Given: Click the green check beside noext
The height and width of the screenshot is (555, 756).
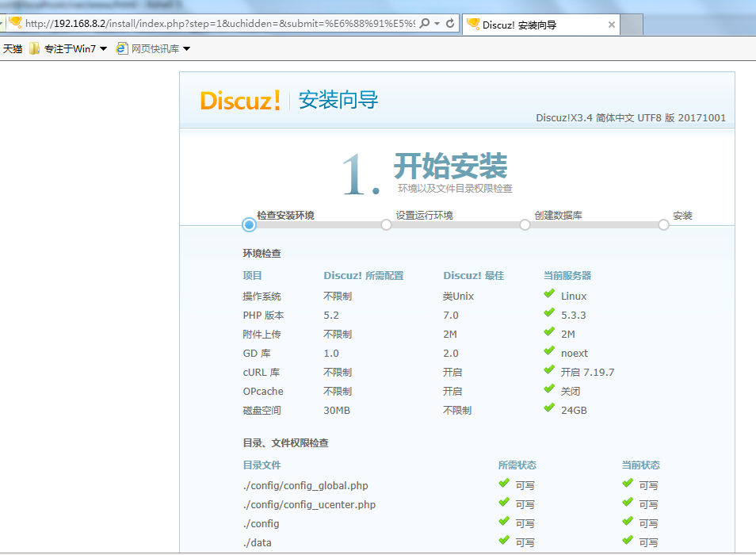Looking at the screenshot, I should coord(549,351).
